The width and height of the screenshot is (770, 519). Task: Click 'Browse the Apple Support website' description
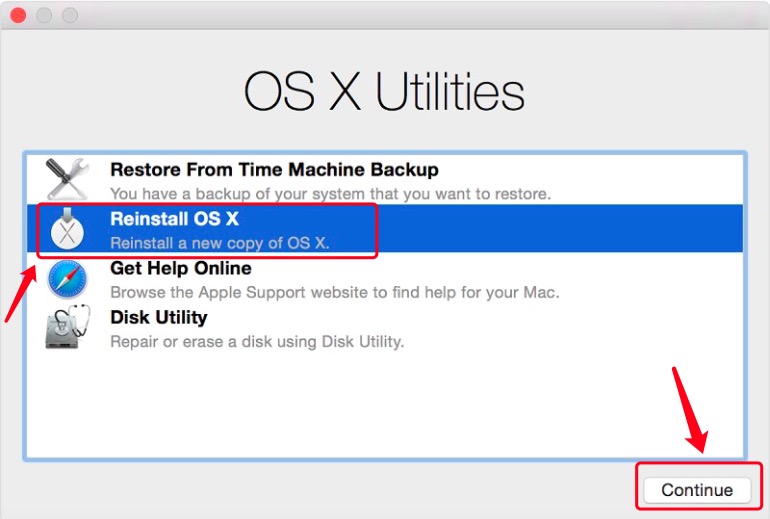coord(334,292)
